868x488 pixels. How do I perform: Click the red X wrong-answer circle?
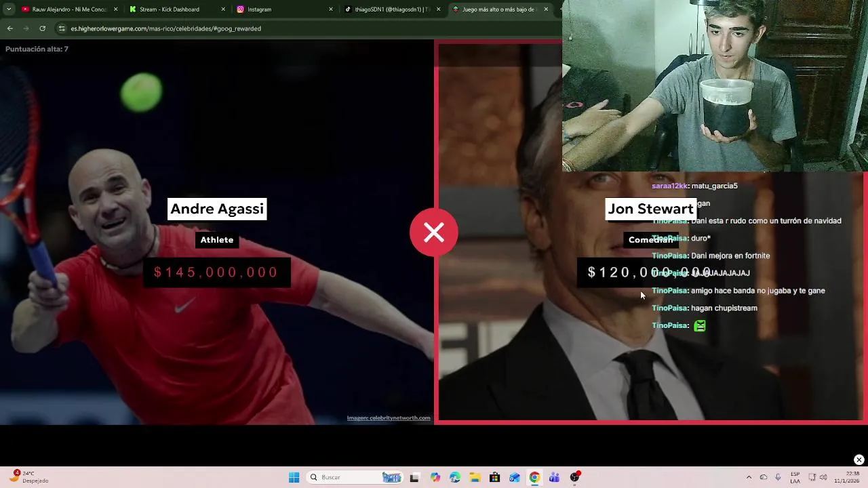tap(434, 232)
